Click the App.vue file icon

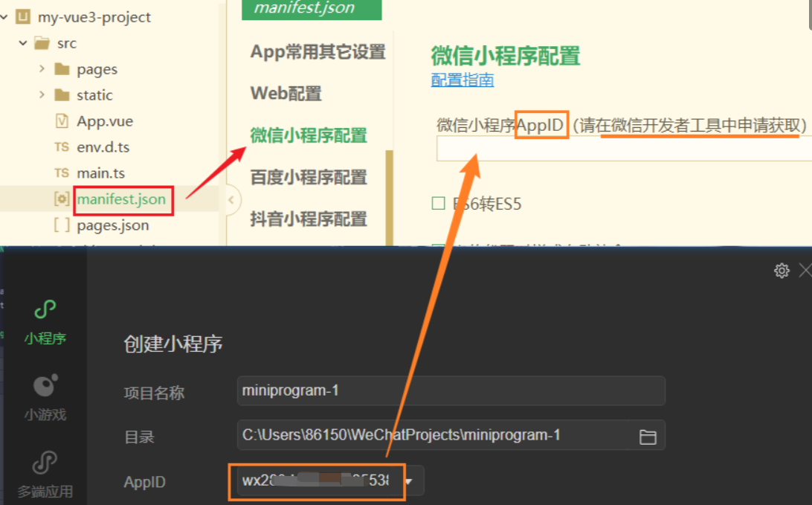point(62,120)
